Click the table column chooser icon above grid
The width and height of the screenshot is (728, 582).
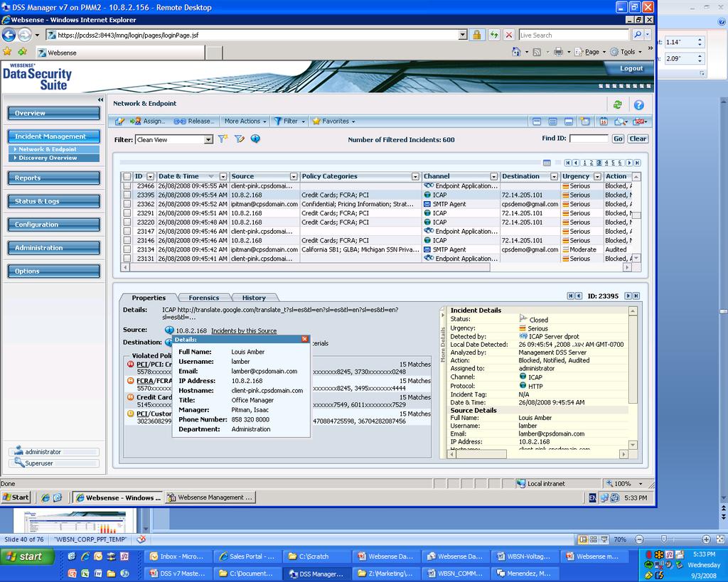tap(547, 163)
